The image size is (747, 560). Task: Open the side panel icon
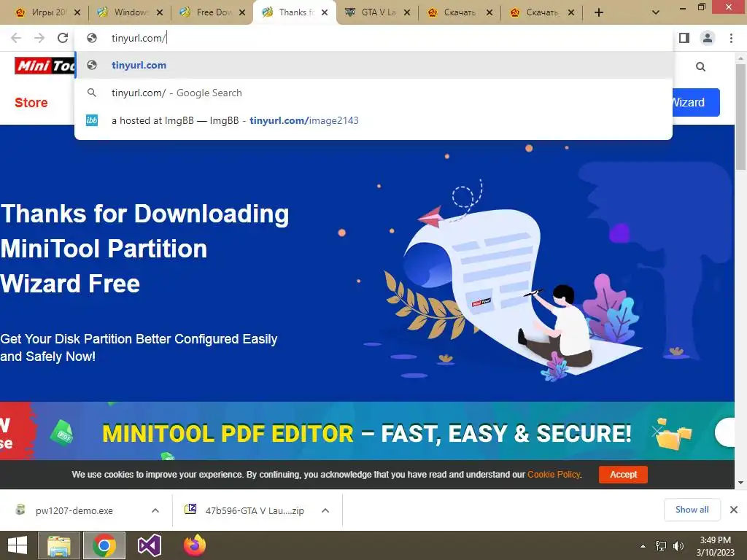point(684,38)
